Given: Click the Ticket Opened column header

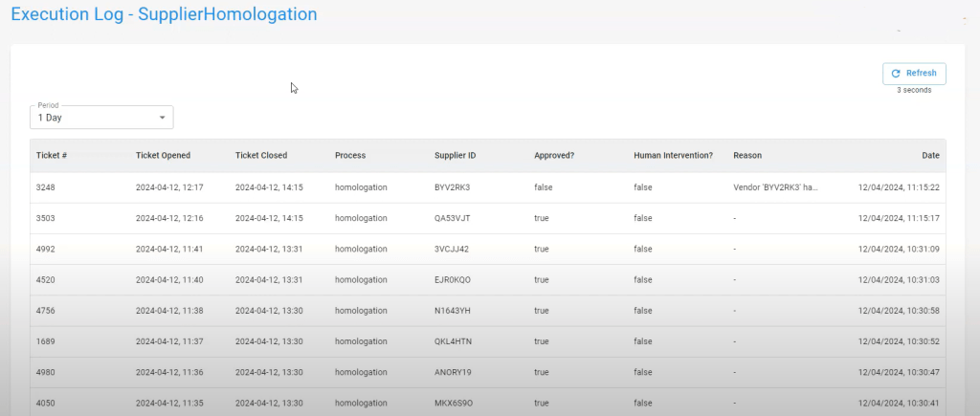Looking at the screenshot, I should [163, 155].
